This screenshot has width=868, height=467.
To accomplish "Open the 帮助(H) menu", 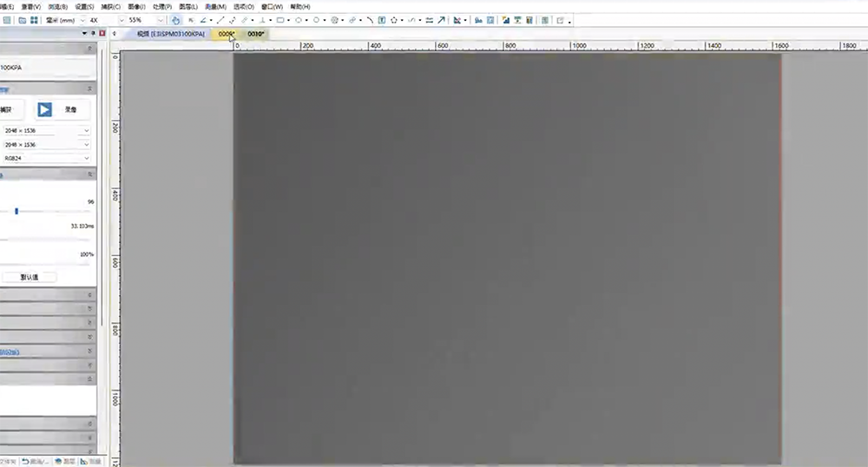I will click(x=300, y=6).
